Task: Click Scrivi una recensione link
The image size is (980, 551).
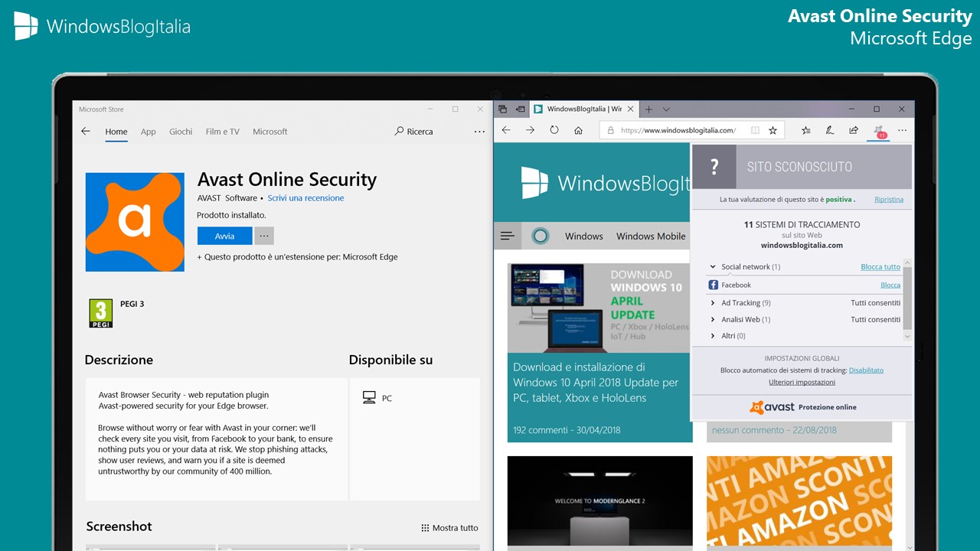Action: pos(305,198)
